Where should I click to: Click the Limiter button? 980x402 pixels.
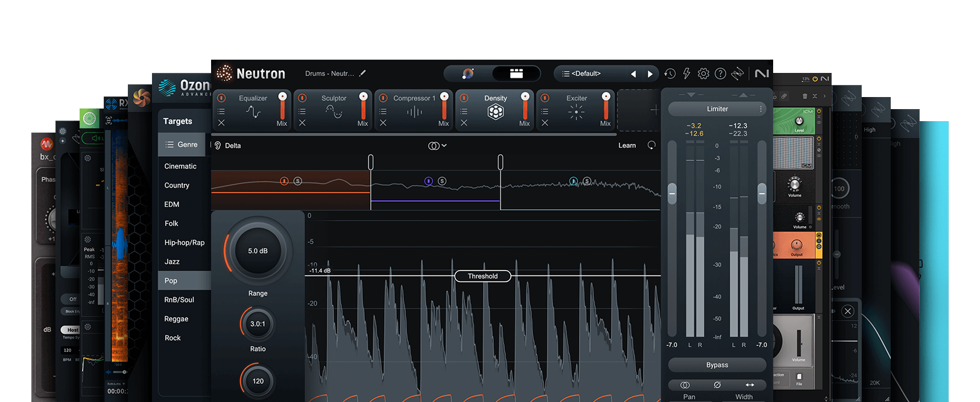click(x=717, y=109)
